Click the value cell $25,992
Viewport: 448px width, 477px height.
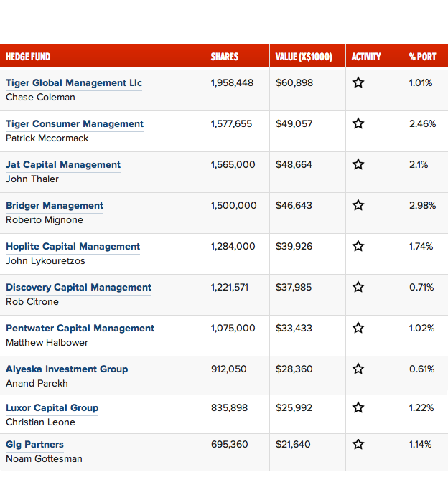[294, 407]
